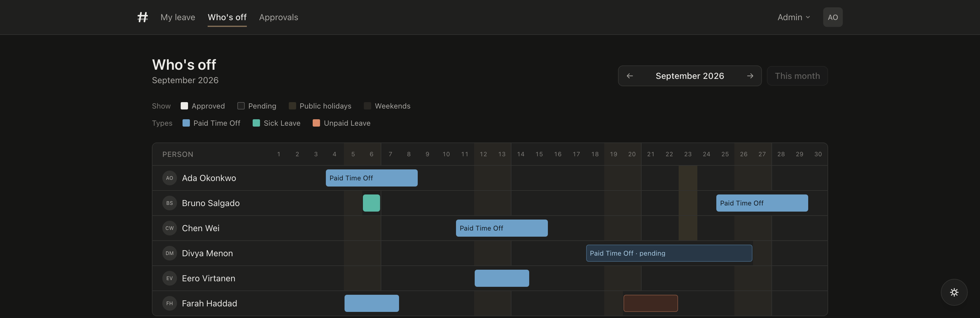Go to next month with right arrow
This screenshot has width=980, height=318.
pyautogui.click(x=750, y=76)
